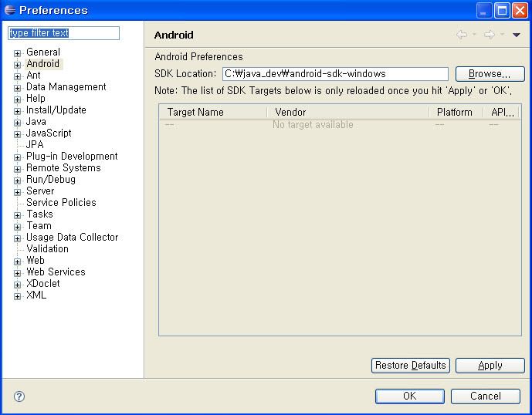Image resolution: width=532 pixels, height=415 pixels.
Task: Expand the Plug-in Development node
Action: [17, 157]
